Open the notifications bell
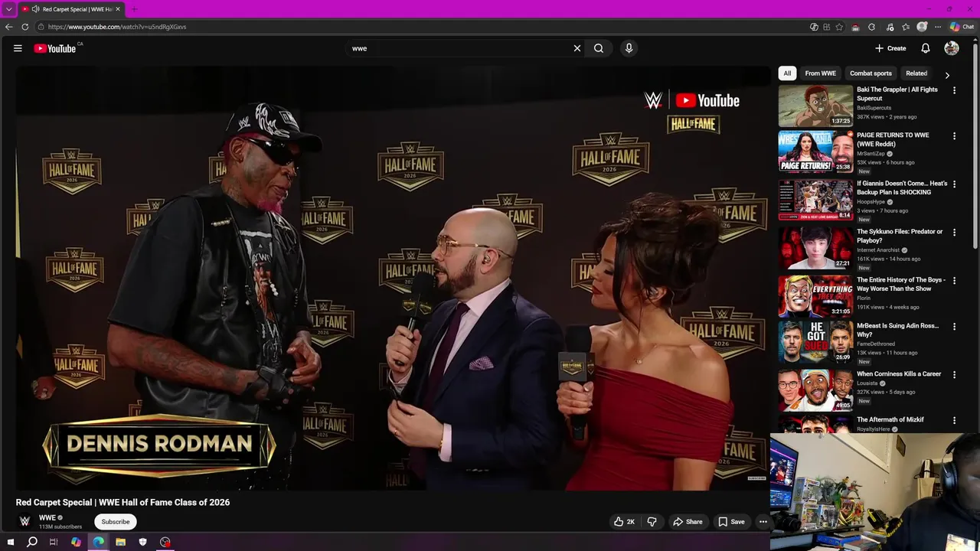The height and width of the screenshot is (551, 980). 926,48
